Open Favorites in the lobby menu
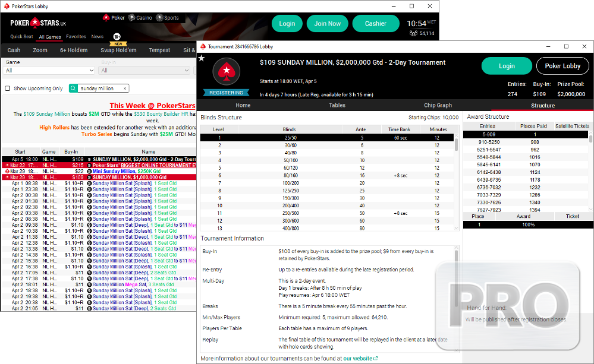594x364 pixels. (76, 36)
